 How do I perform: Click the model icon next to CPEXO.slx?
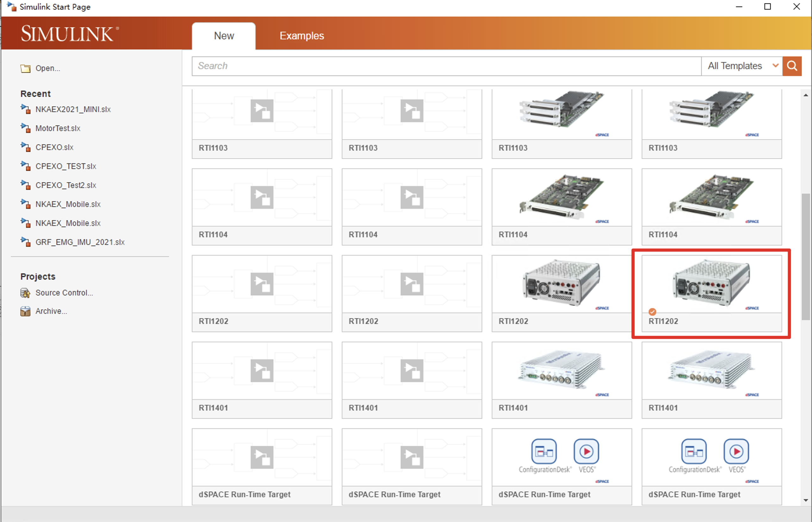25,147
